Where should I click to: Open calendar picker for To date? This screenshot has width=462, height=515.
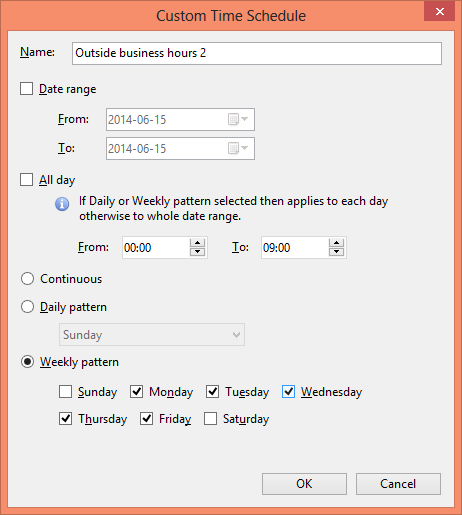pyautogui.click(x=238, y=148)
